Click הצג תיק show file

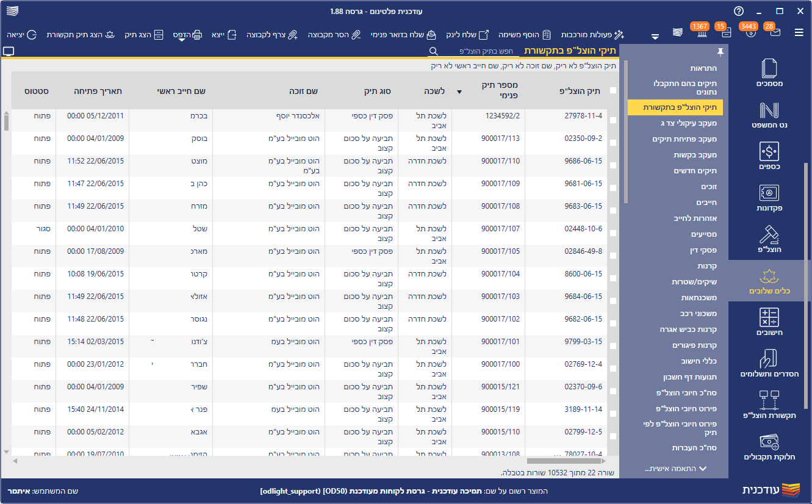[144, 35]
